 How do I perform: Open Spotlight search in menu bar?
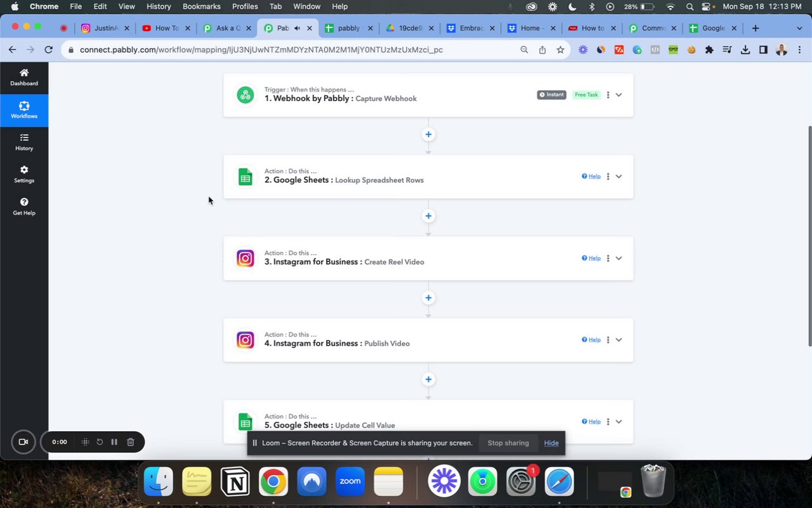690,6
